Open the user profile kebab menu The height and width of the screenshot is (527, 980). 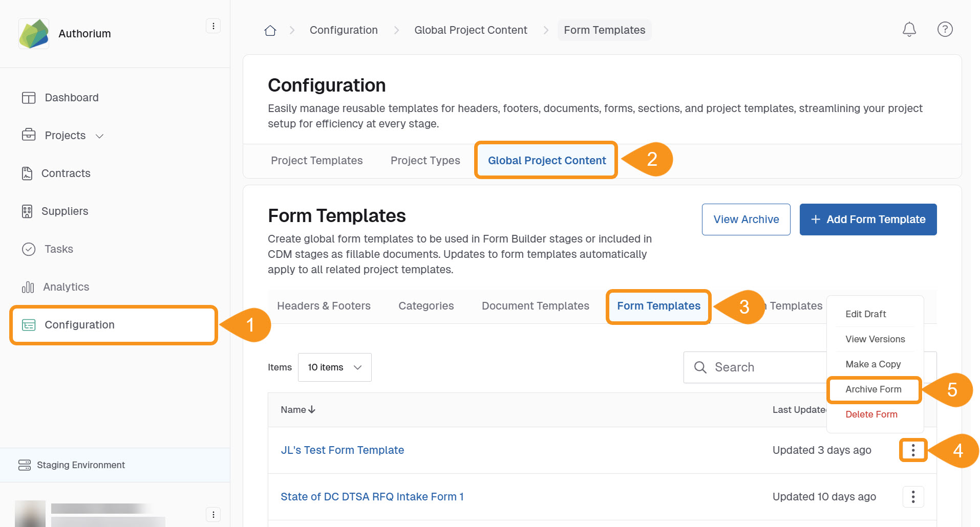[x=213, y=514]
